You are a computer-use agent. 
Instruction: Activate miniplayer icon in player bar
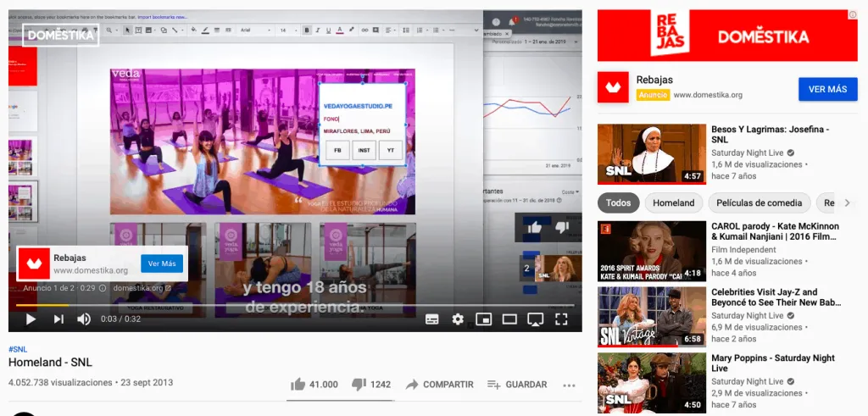tap(484, 319)
